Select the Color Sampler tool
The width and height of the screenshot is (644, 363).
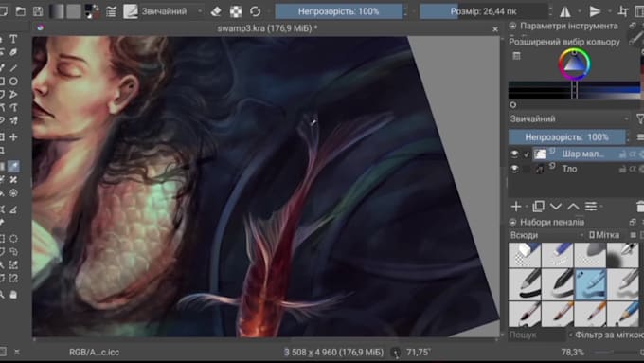13,167
